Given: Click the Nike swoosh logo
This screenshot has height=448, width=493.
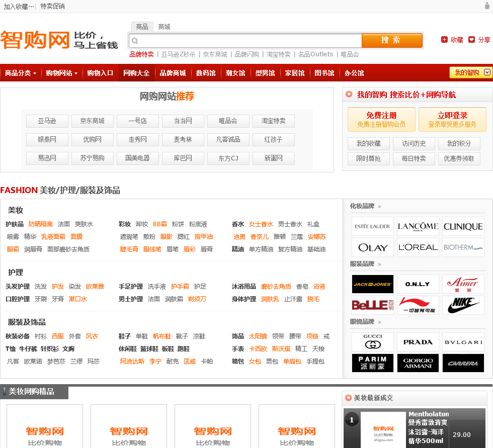Looking at the screenshot, I should [463, 305].
